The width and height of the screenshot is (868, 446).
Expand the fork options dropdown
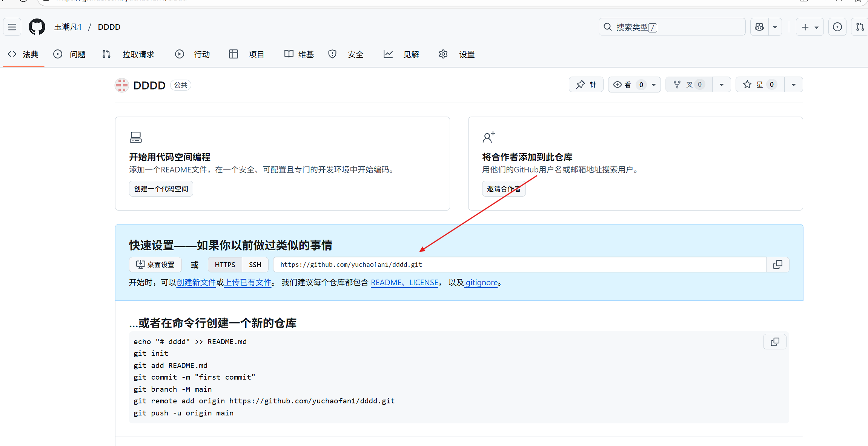pyautogui.click(x=721, y=84)
